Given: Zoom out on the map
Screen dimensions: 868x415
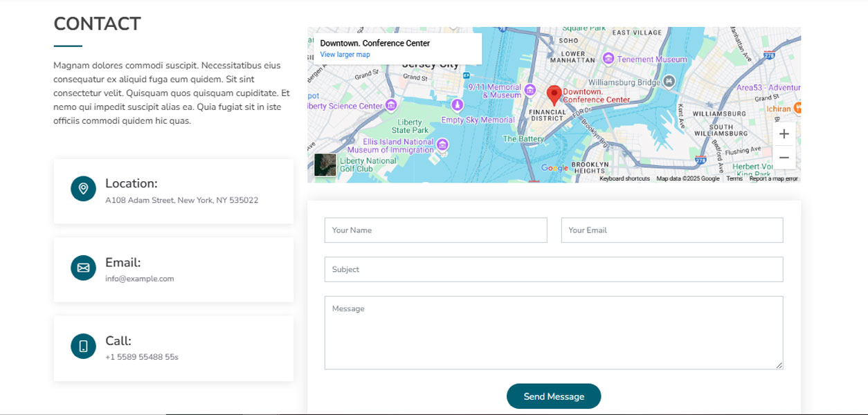Looking at the screenshot, I should click(x=784, y=158).
